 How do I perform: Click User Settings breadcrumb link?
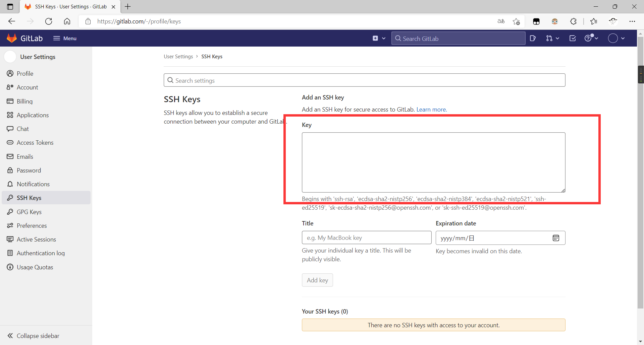[x=178, y=56]
